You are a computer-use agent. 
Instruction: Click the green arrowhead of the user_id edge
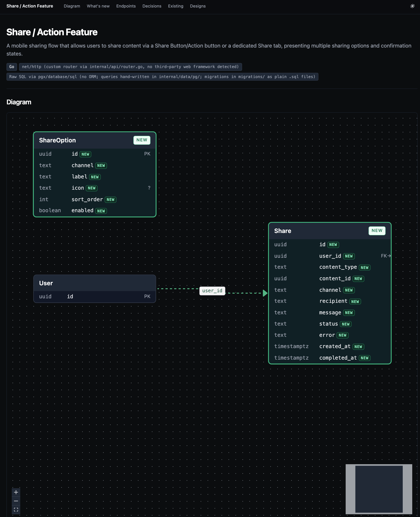pos(265,293)
